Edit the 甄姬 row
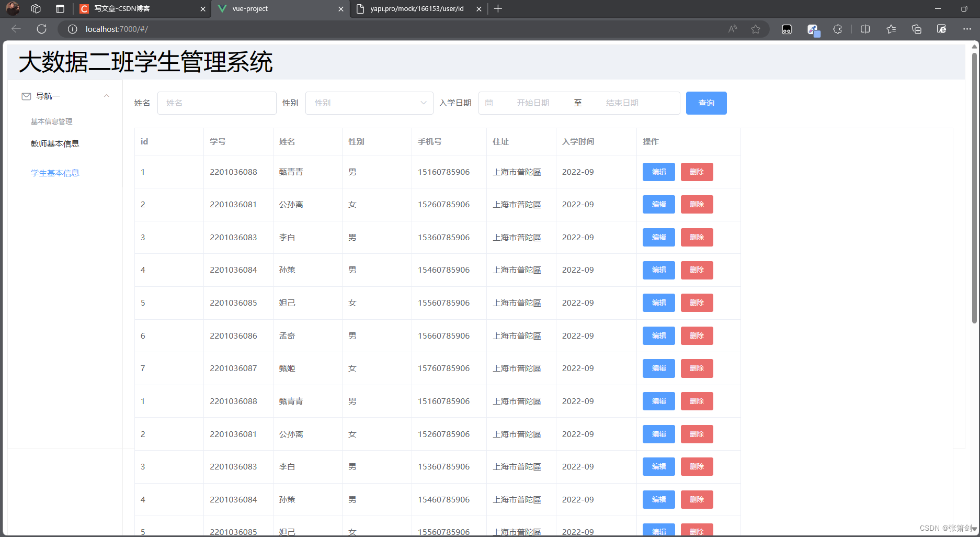 click(658, 368)
